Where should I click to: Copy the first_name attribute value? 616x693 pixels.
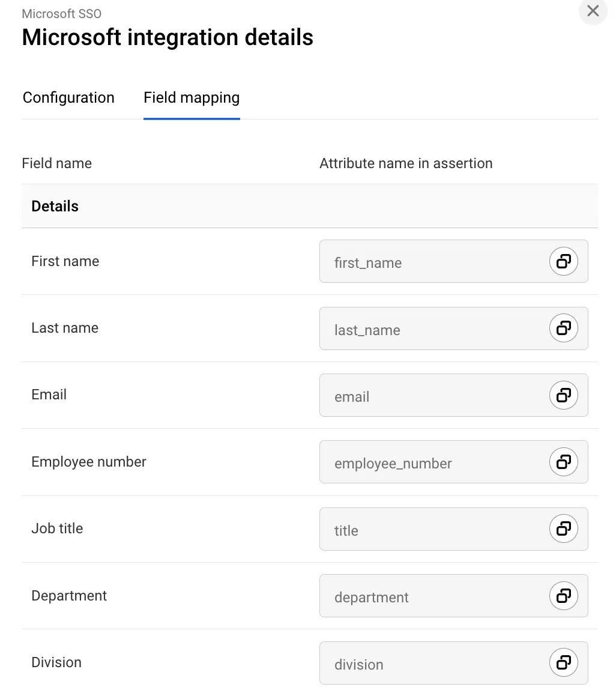pyautogui.click(x=563, y=261)
